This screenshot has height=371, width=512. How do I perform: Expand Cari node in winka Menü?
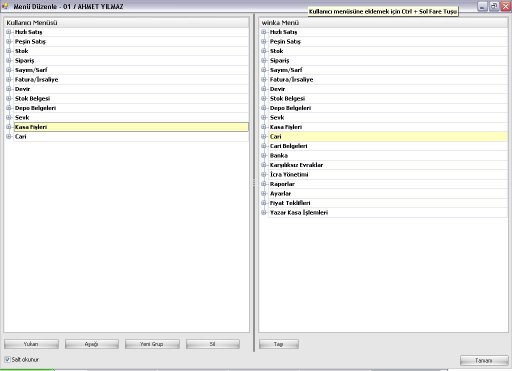pos(264,136)
